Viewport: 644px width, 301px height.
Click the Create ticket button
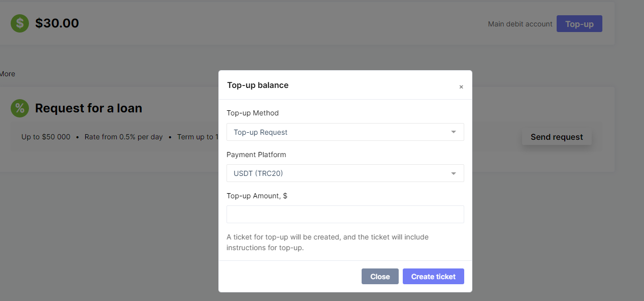(433, 277)
